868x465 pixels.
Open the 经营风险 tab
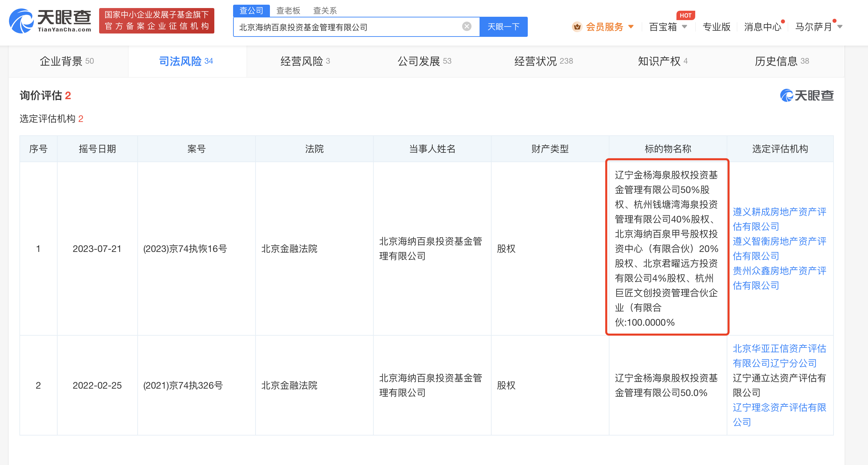pos(305,61)
